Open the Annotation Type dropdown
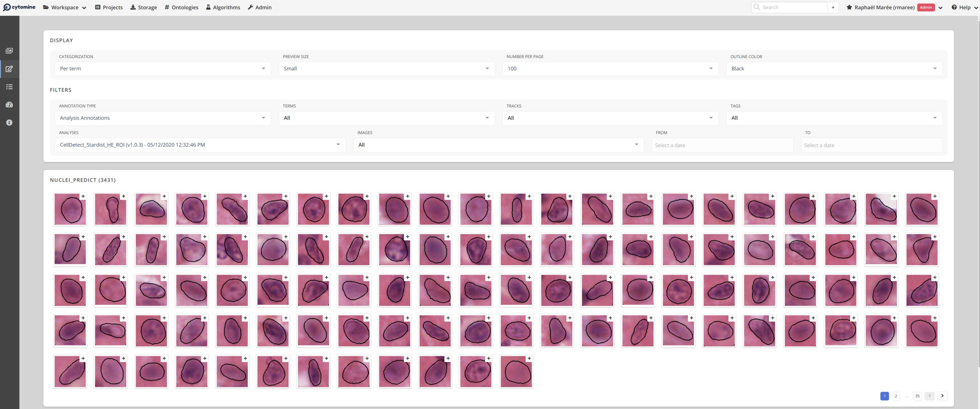Image resolution: width=980 pixels, height=409 pixels. click(x=163, y=118)
